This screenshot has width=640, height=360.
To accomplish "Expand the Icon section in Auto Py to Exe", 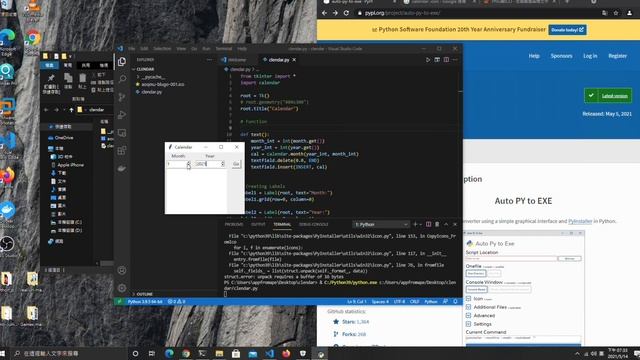I will pyautogui.click(x=469, y=299).
